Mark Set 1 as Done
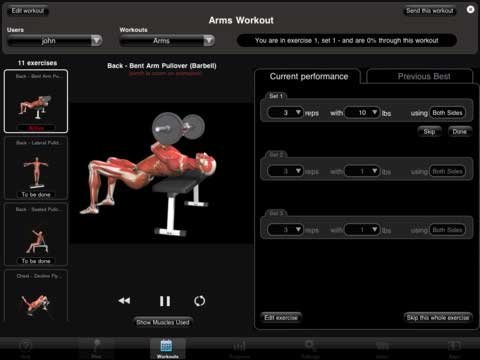480x360 pixels. click(459, 132)
